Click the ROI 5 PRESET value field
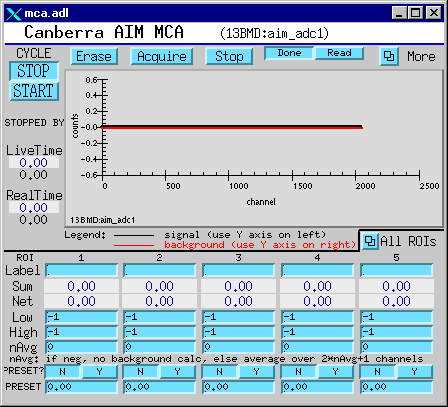Screen dimensions: 448x407 click(x=396, y=387)
